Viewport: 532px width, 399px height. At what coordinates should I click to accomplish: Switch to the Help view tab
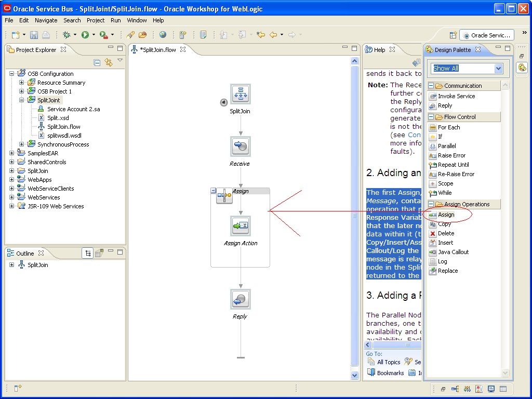(379, 50)
